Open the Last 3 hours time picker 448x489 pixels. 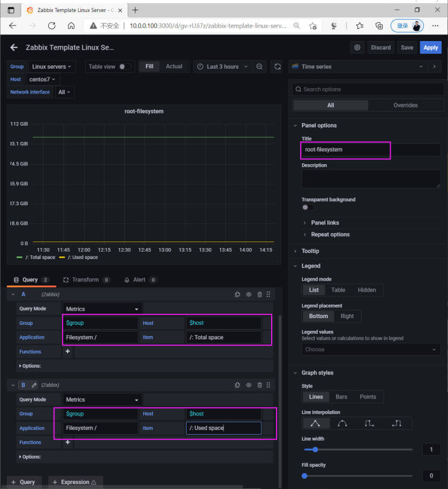tap(222, 66)
